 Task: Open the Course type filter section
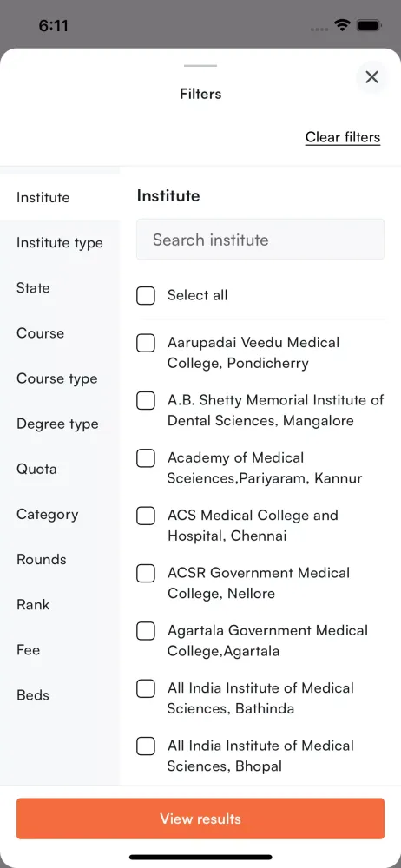point(60,378)
